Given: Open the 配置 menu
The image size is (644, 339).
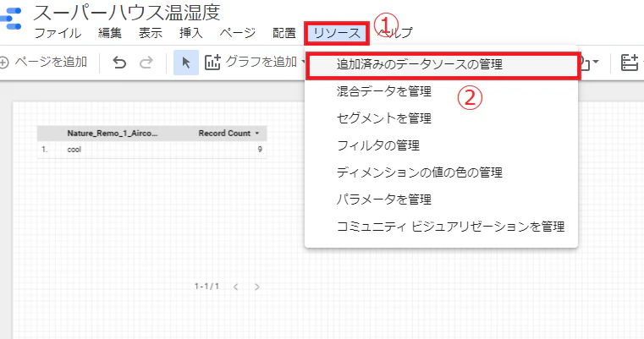Looking at the screenshot, I should point(284,33).
